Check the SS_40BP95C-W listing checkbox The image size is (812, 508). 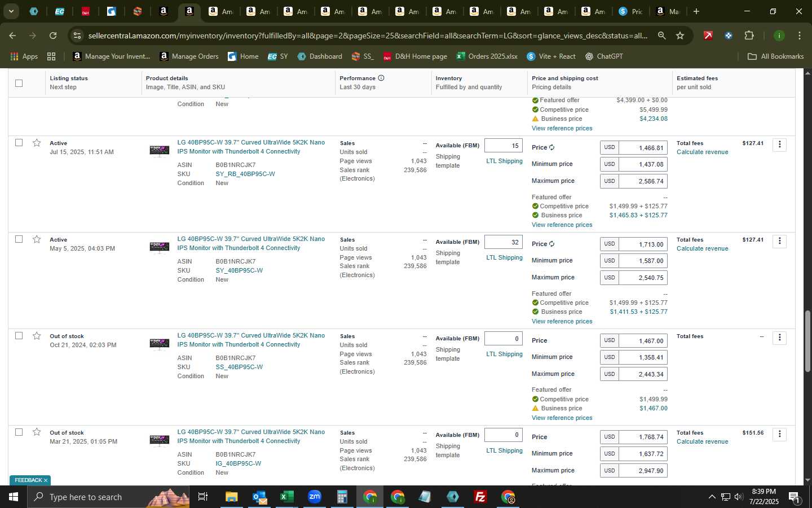tap(19, 336)
